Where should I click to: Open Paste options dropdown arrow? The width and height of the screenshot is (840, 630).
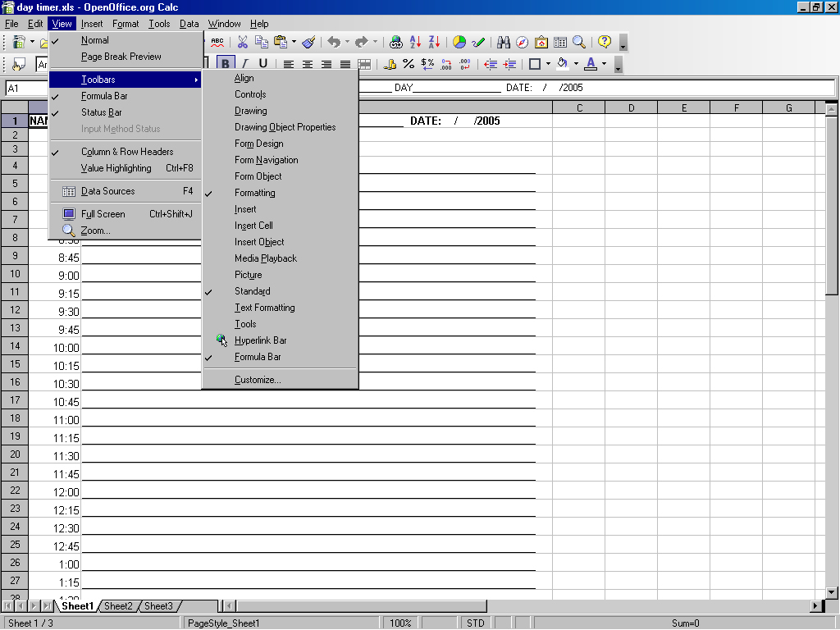point(294,43)
